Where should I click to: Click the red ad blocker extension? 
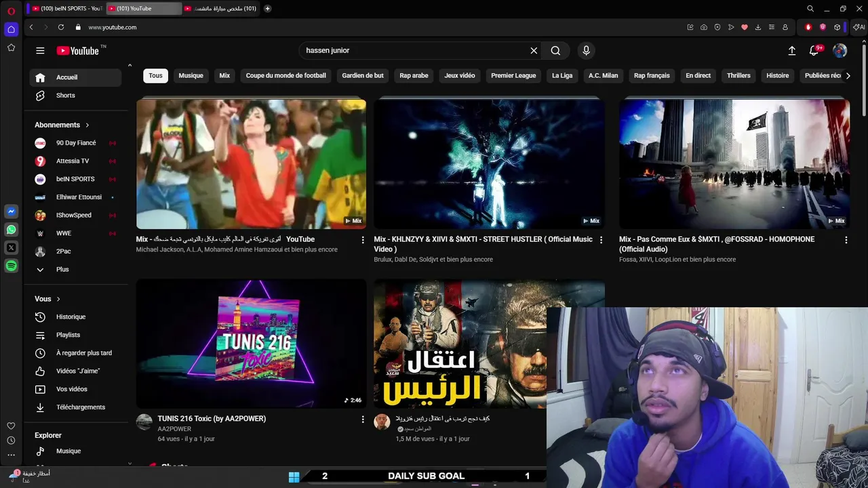click(x=808, y=27)
